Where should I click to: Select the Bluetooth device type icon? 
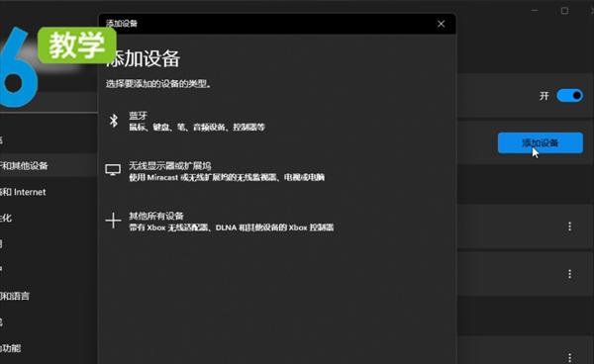[x=113, y=121]
